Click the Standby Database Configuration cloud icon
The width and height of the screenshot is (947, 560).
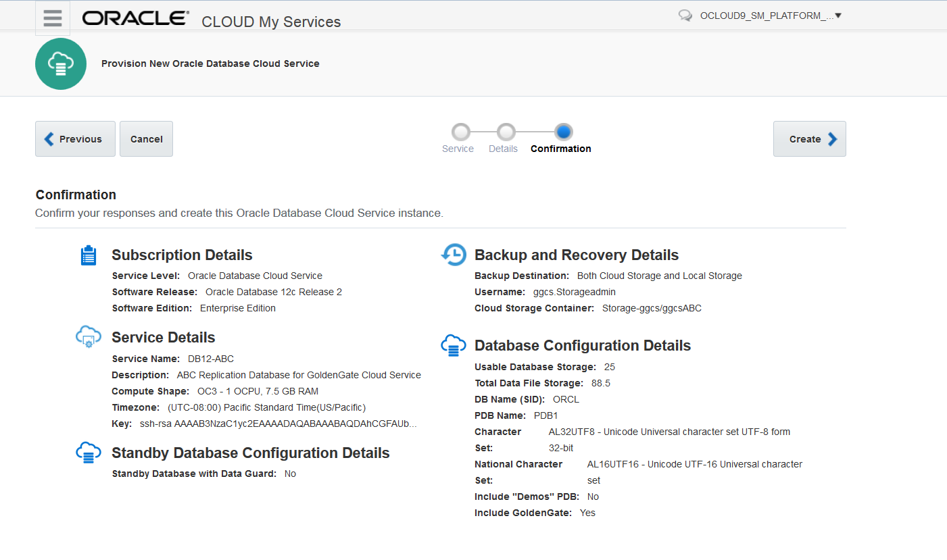tap(88, 453)
